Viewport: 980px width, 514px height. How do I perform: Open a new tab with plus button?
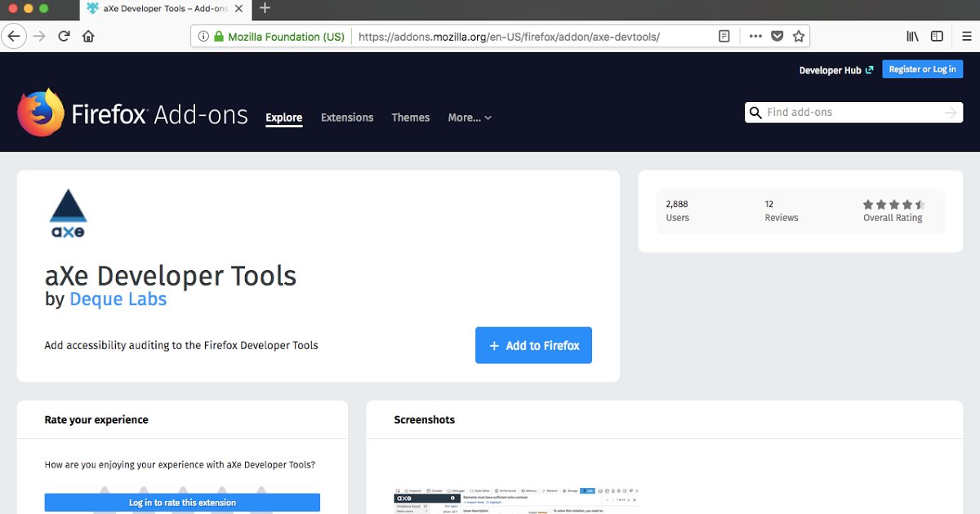pos(265,8)
